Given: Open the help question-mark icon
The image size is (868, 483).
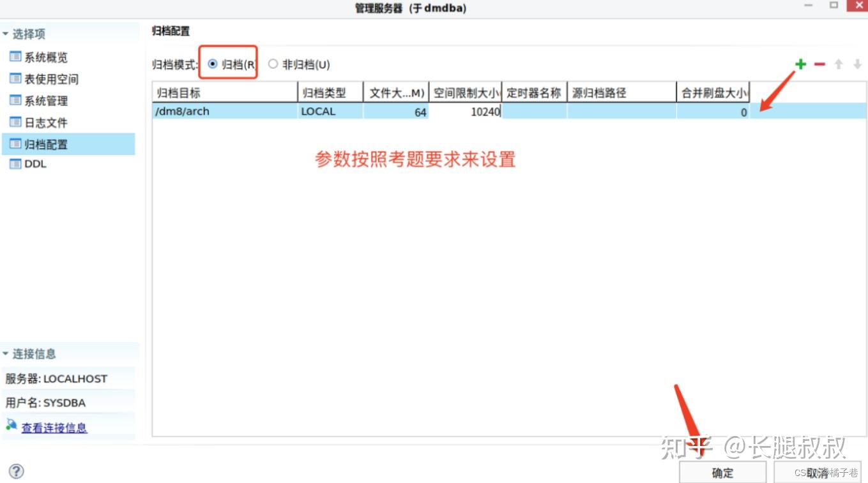Looking at the screenshot, I should click(x=17, y=471).
